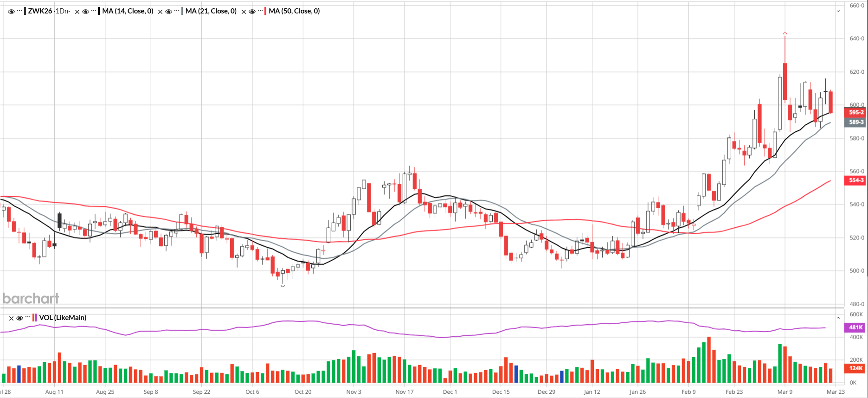Click the red swatch for MA (50, Close, 0)

point(266,11)
